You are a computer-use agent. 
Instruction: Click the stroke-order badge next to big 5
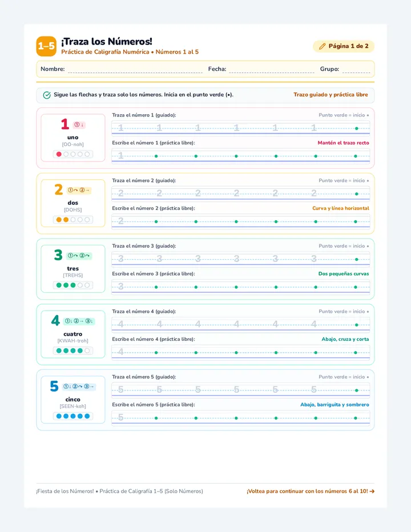click(x=79, y=386)
